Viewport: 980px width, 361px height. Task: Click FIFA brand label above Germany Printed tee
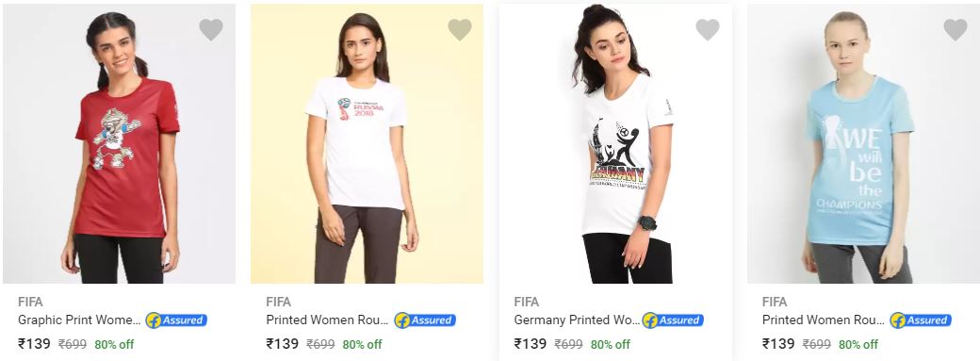(x=526, y=303)
